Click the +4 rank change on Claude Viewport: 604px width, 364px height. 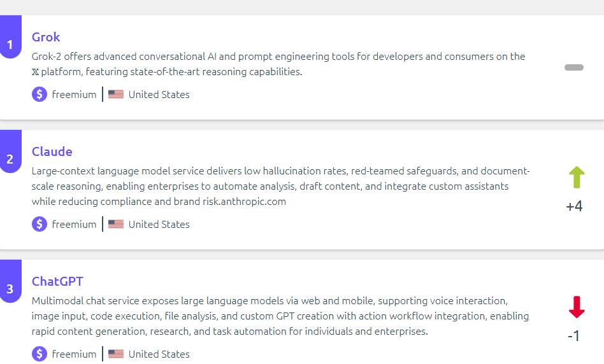[x=574, y=206]
